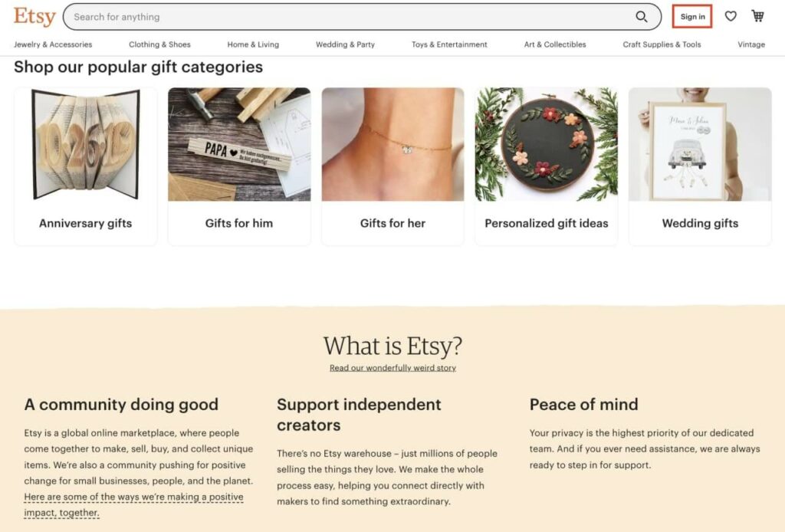Screen dimensions: 785x532
Task: Click the Etsy logo
Action: [x=34, y=17]
